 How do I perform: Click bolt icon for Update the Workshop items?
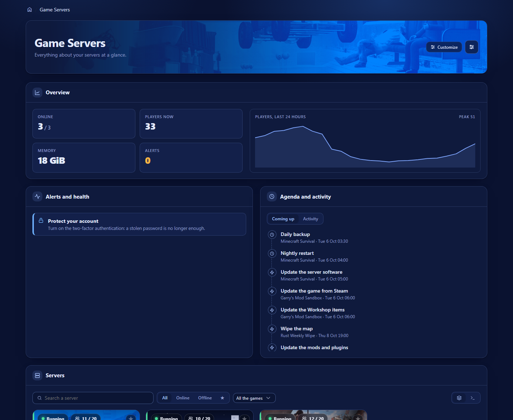(x=272, y=310)
